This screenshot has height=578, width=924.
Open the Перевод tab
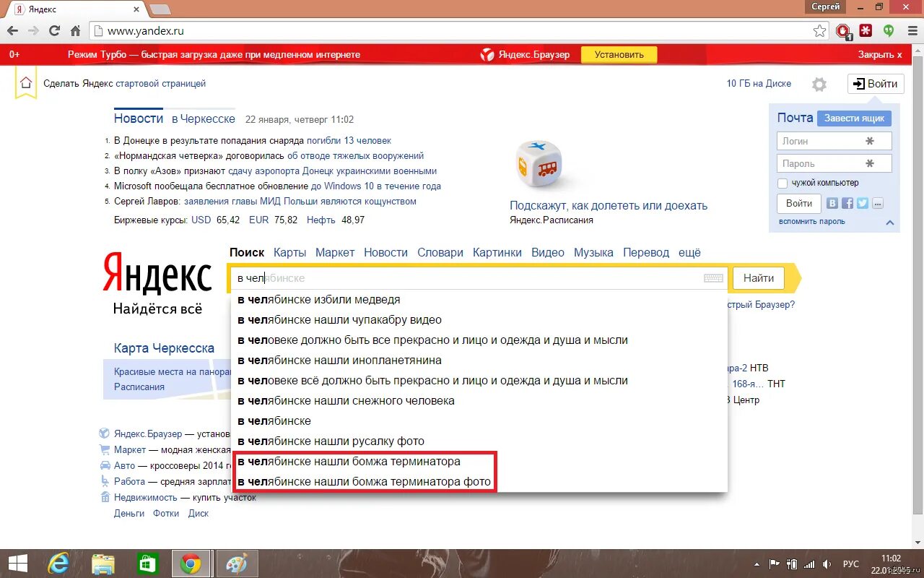coord(647,252)
